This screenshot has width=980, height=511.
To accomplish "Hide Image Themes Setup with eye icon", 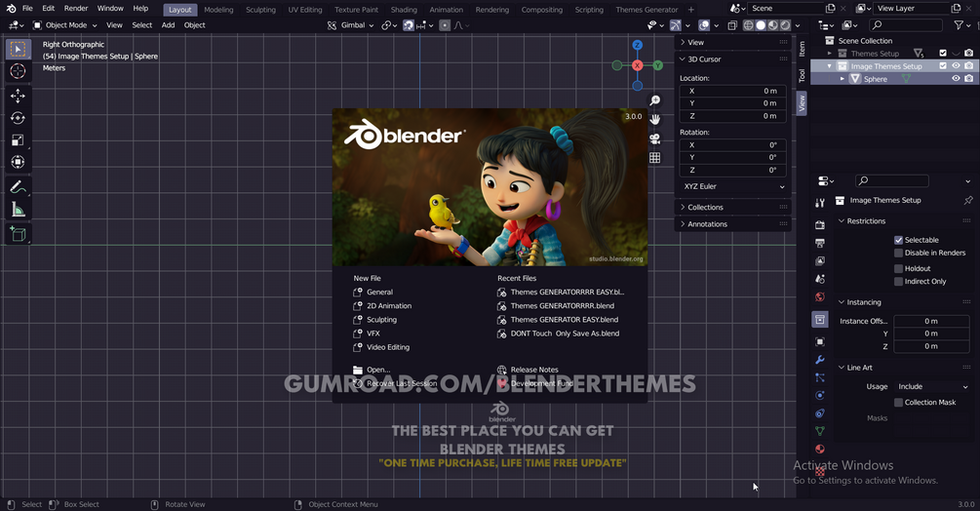I will tap(956, 65).
